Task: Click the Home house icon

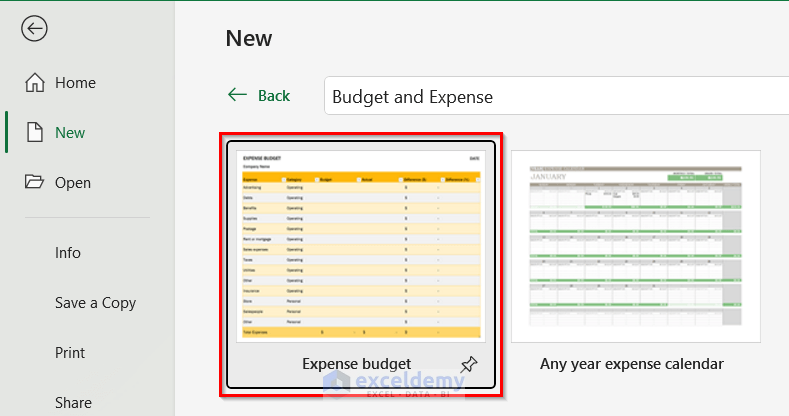Action: pyautogui.click(x=35, y=83)
